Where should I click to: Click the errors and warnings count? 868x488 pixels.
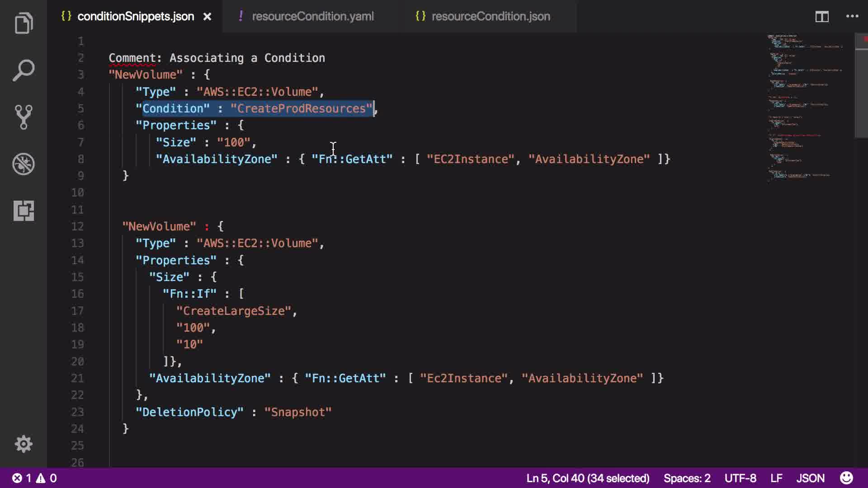pos(34,478)
